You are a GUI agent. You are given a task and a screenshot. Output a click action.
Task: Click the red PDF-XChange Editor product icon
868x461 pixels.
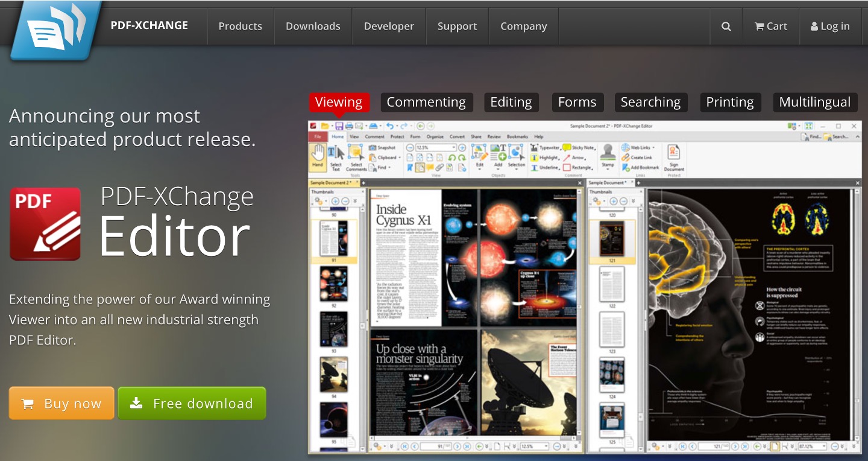tap(45, 224)
